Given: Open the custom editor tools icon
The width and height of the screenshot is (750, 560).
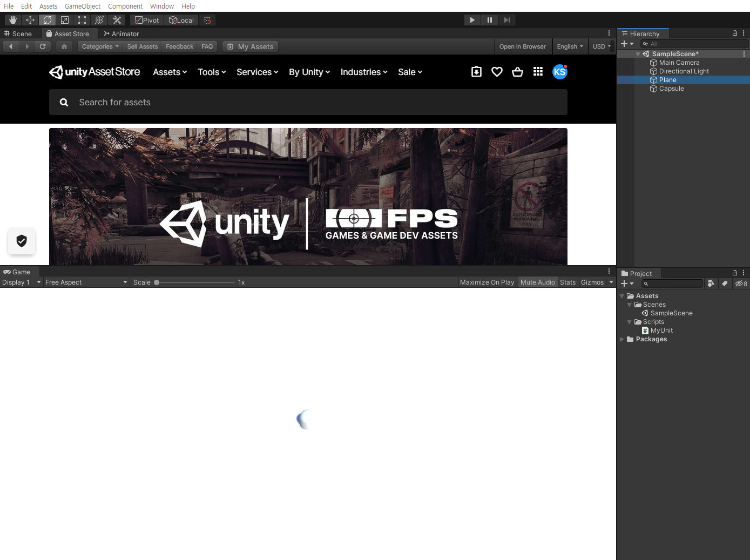Looking at the screenshot, I should [x=117, y=20].
